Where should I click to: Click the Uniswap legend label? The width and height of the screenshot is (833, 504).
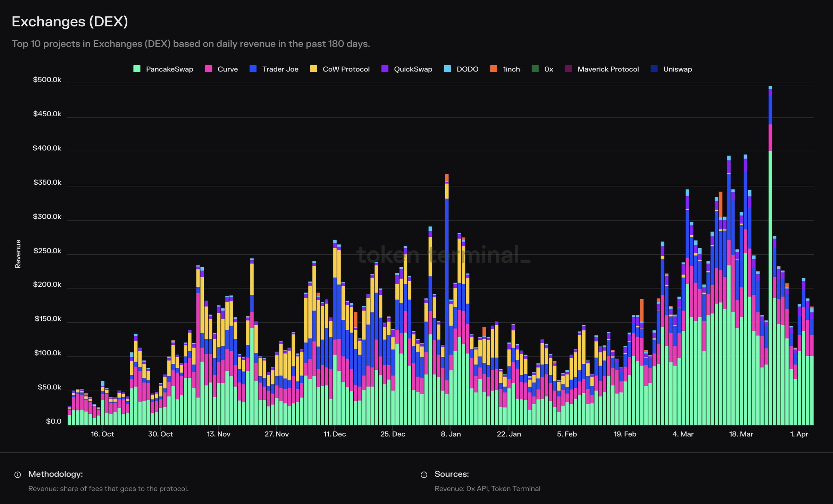pyautogui.click(x=677, y=69)
